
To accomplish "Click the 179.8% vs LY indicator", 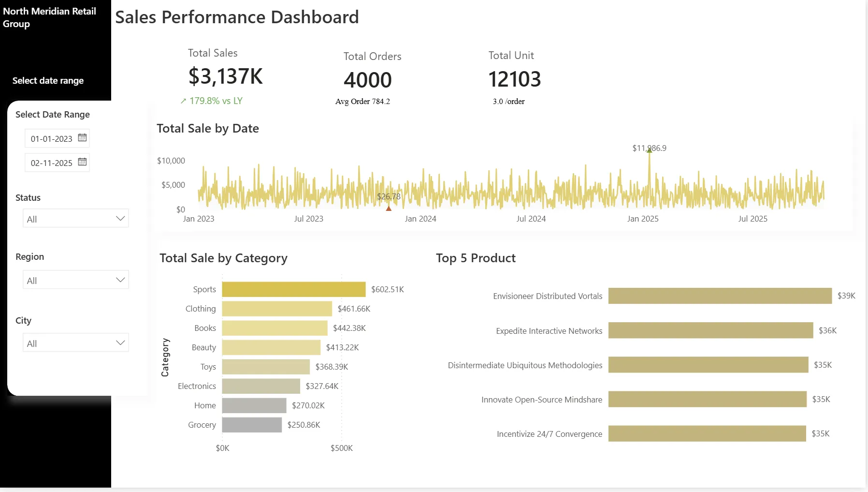I will click(211, 101).
